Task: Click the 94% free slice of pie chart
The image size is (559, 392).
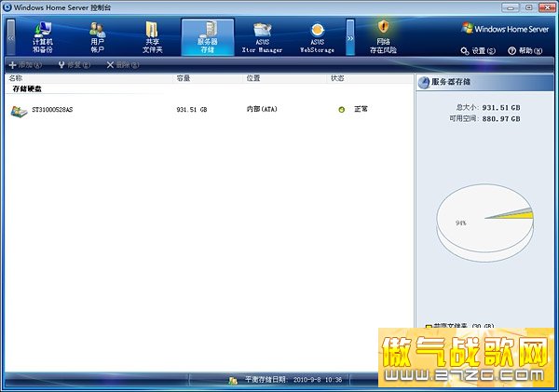Action: coord(460,223)
